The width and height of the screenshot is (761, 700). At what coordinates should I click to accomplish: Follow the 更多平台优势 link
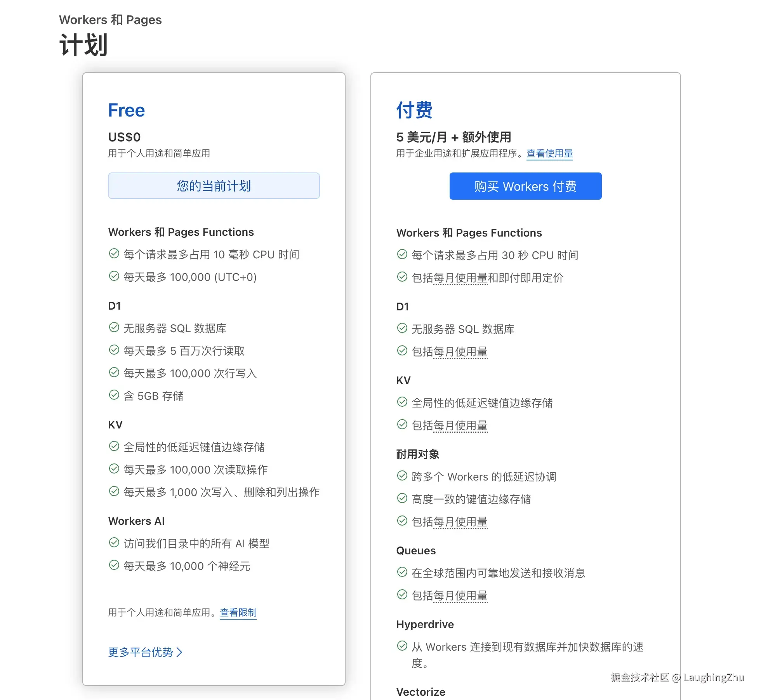(145, 652)
